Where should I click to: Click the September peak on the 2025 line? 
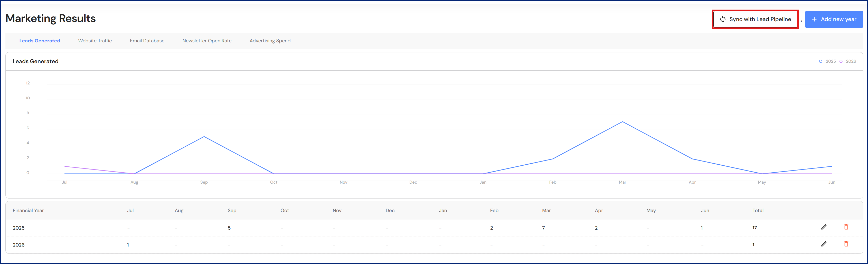(x=204, y=137)
